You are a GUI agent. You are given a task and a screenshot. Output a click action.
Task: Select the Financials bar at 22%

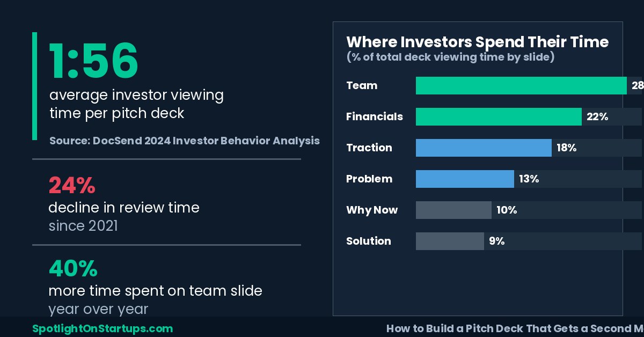pyautogui.click(x=499, y=116)
